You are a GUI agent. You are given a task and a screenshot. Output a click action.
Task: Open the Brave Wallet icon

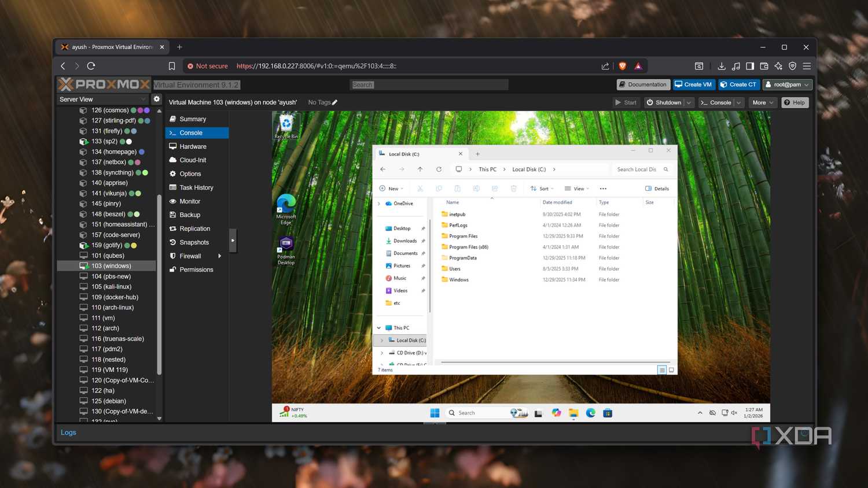[764, 66]
